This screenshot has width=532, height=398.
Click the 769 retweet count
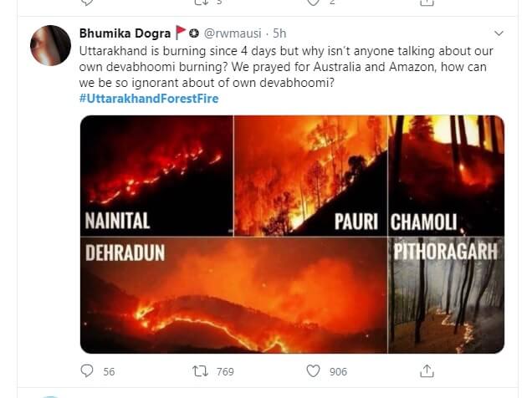[225, 371]
